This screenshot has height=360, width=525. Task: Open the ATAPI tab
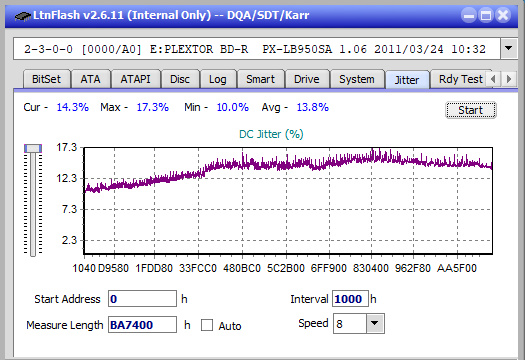(x=136, y=79)
